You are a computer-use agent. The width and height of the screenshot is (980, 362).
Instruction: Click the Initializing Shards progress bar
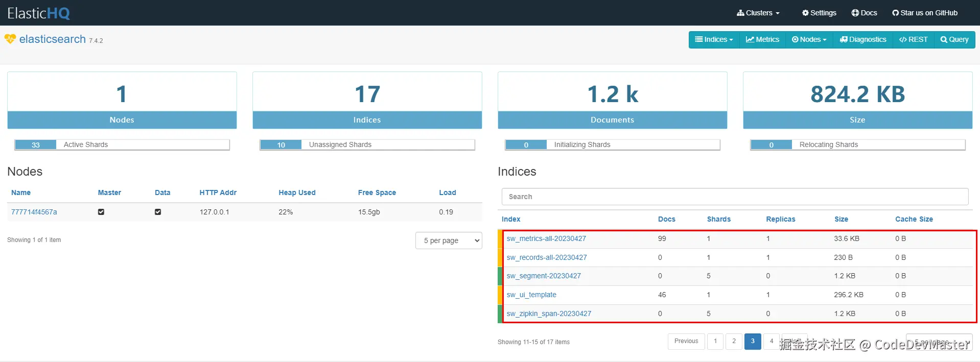coord(613,145)
